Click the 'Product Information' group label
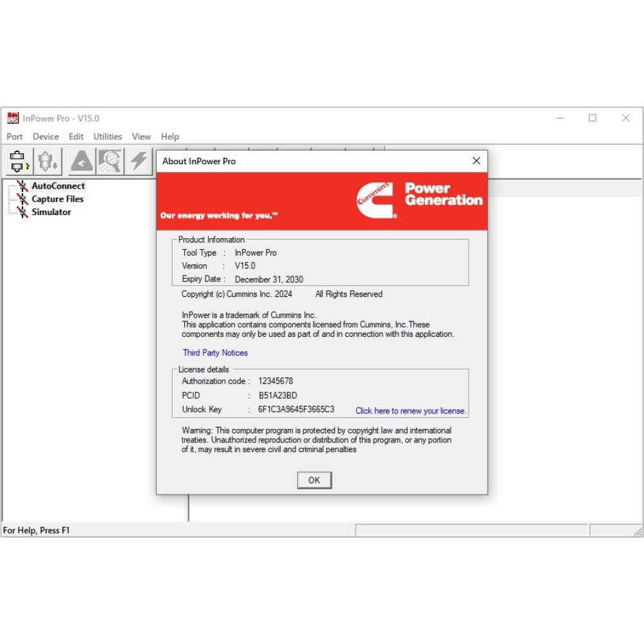The width and height of the screenshot is (644, 644). tap(211, 240)
